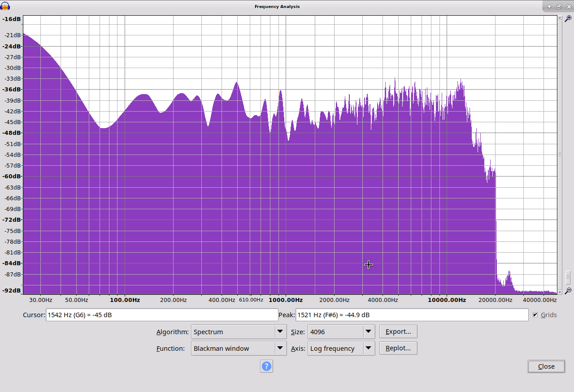The width and height of the screenshot is (574, 392).
Task: Click the 1000.00Hz axis label
Action: coord(286,300)
